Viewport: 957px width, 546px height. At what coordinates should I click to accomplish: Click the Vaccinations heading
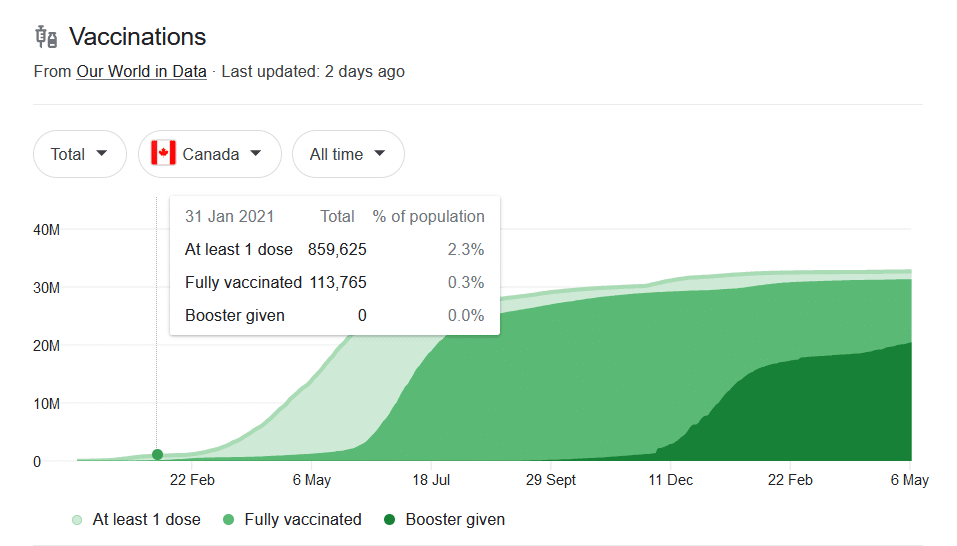click(137, 37)
